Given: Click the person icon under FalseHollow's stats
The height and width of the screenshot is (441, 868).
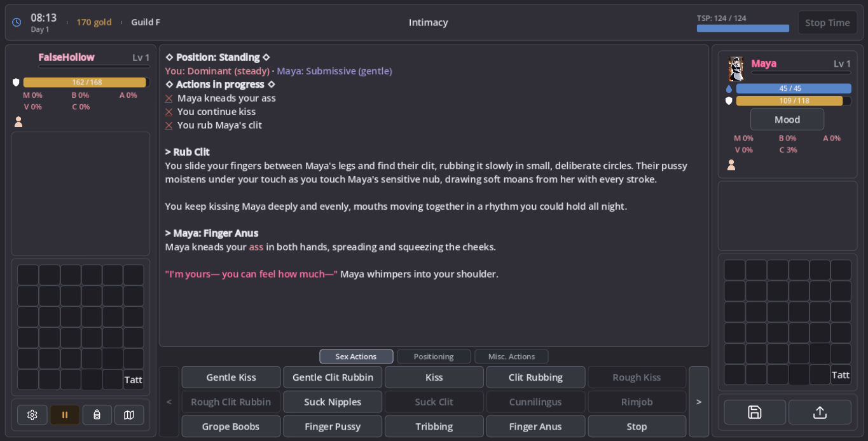Looking at the screenshot, I should coord(18,122).
